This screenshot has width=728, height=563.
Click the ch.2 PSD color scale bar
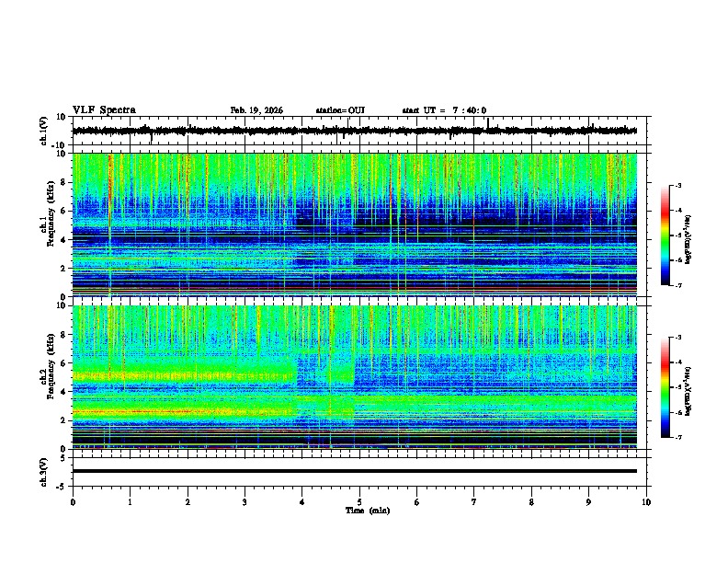(x=665, y=387)
